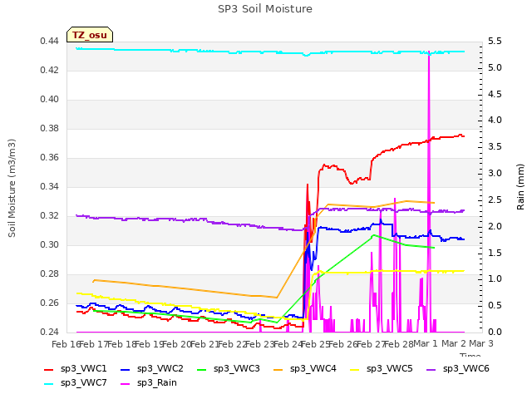Click the 0.30 left axis tick label
The image size is (532, 399).
click(49, 245)
